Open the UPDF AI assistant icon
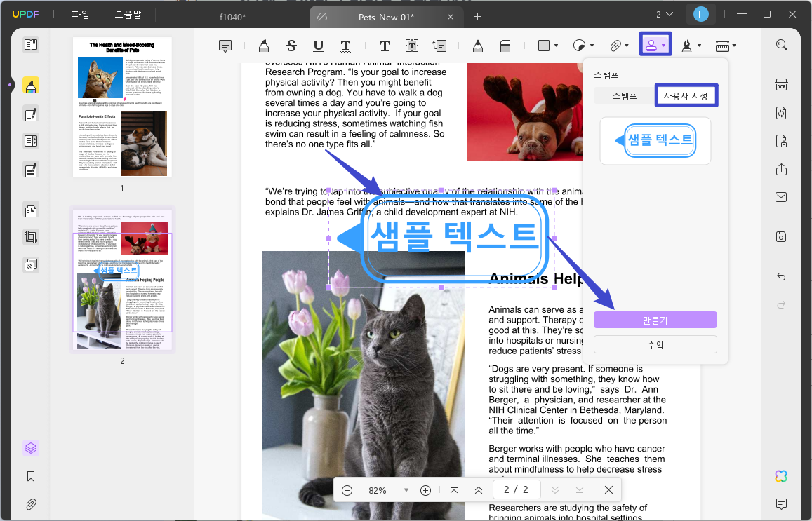The image size is (812, 521). pyautogui.click(x=781, y=476)
